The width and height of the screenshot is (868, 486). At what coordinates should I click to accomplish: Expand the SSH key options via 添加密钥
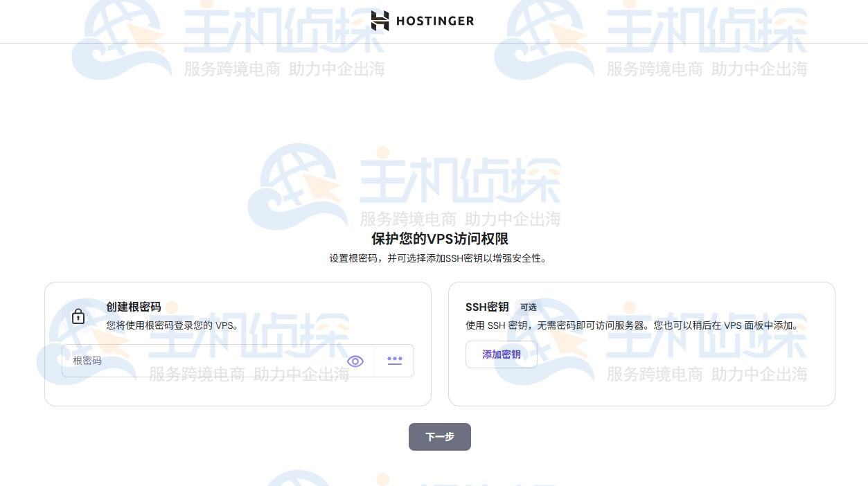pos(501,354)
